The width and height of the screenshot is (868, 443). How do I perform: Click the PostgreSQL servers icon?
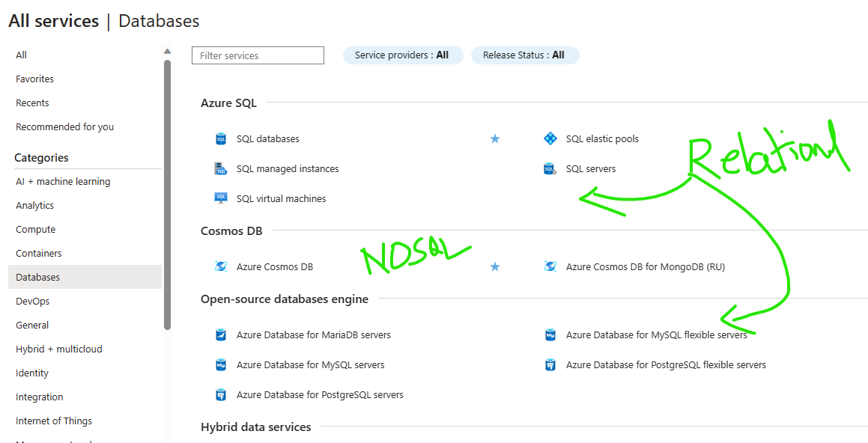(221, 395)
